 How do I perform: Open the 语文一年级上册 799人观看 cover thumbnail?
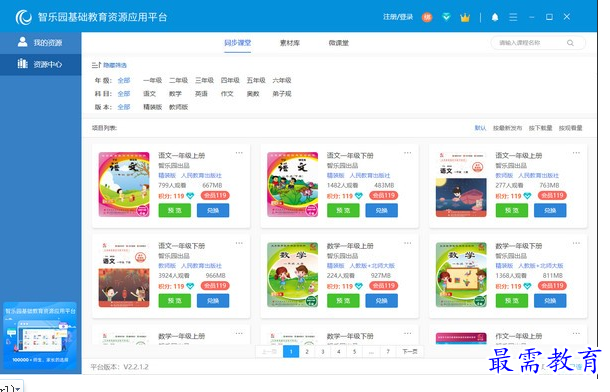124,184
